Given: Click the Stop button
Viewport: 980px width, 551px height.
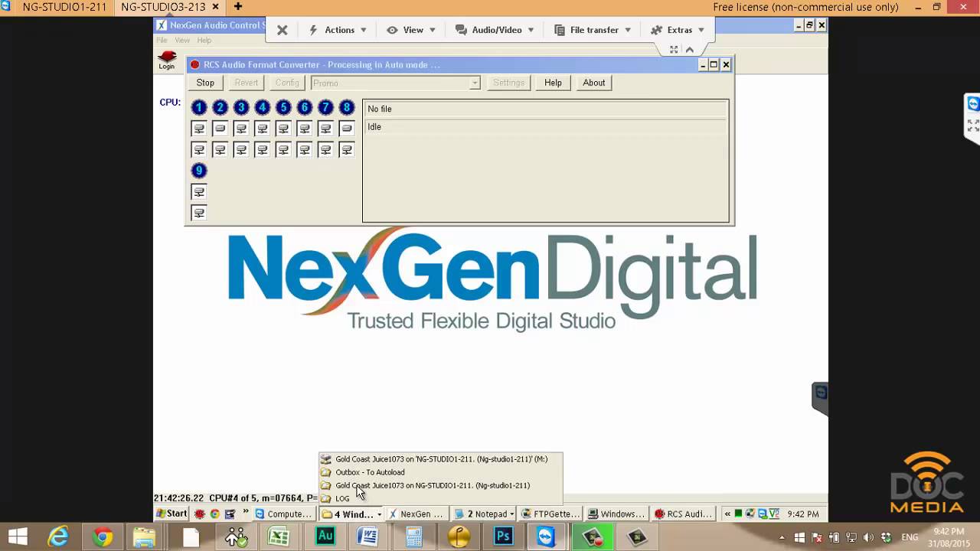Looking at the screenshot, I should tap(205, 83).
